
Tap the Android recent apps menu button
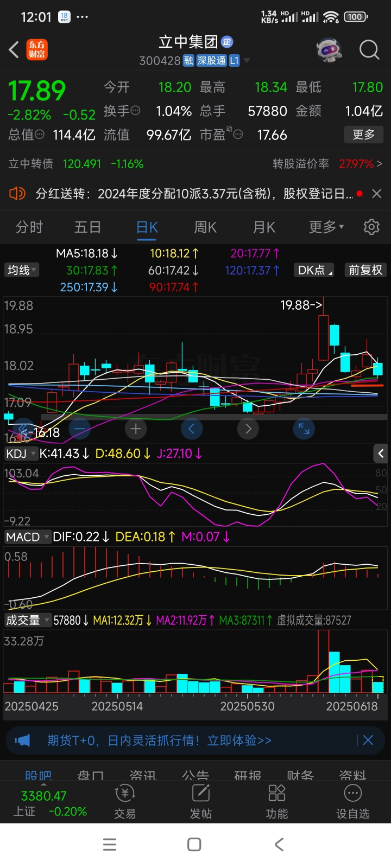click(110, 845)
